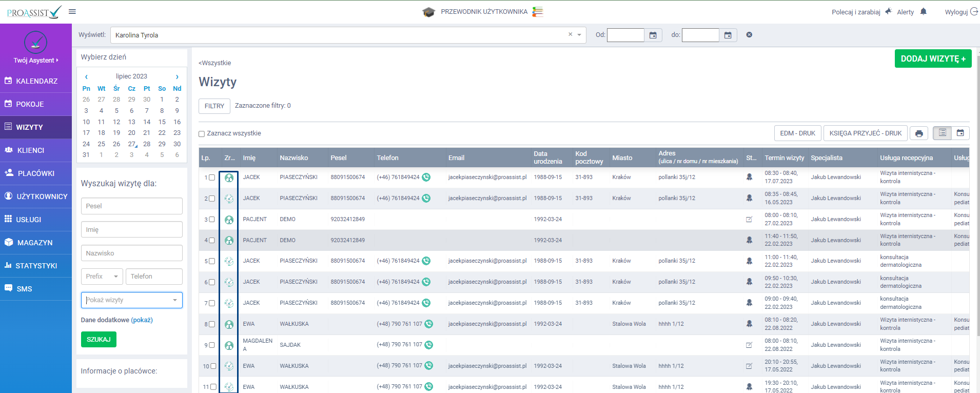Click the green SZUKAJ button

point(99,340)
